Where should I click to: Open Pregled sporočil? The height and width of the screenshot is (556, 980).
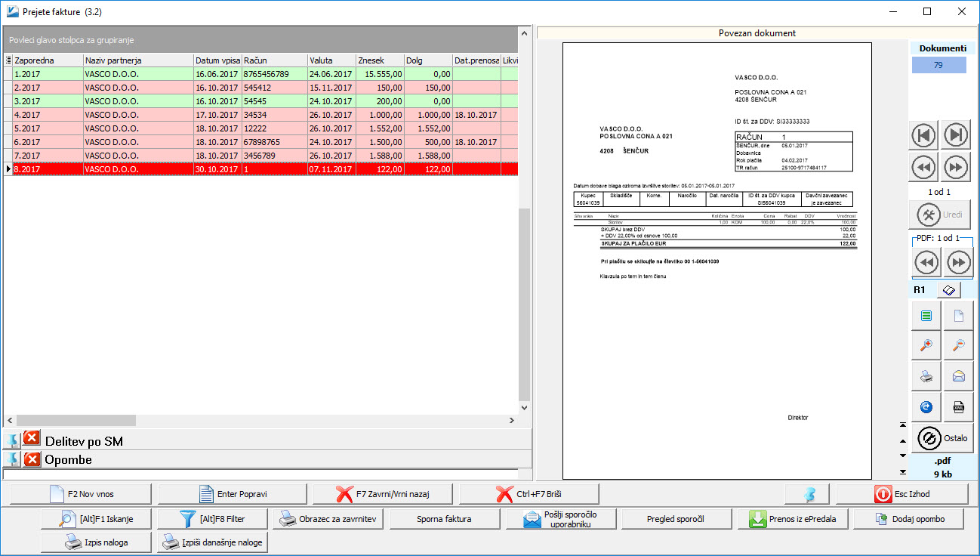[676, 519]
